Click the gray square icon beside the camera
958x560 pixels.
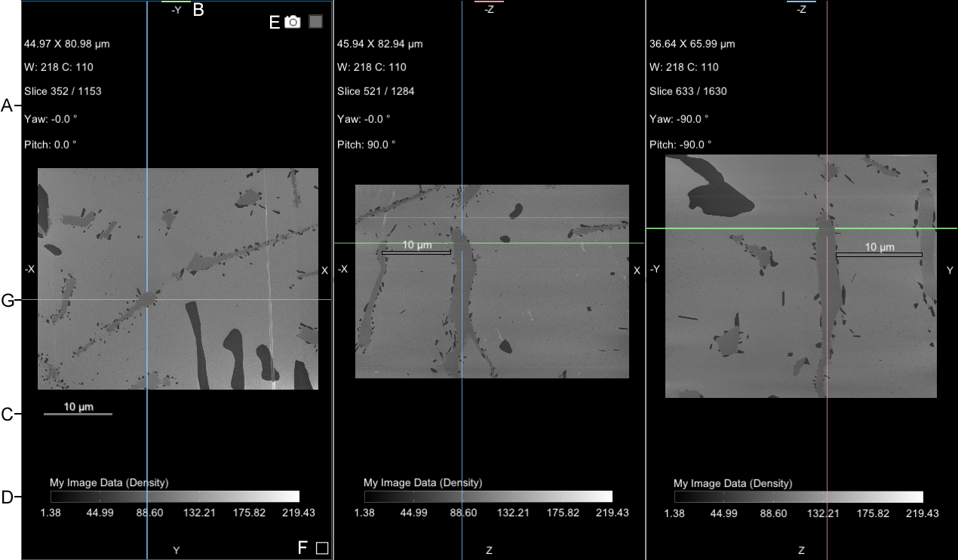click(316, 22)
